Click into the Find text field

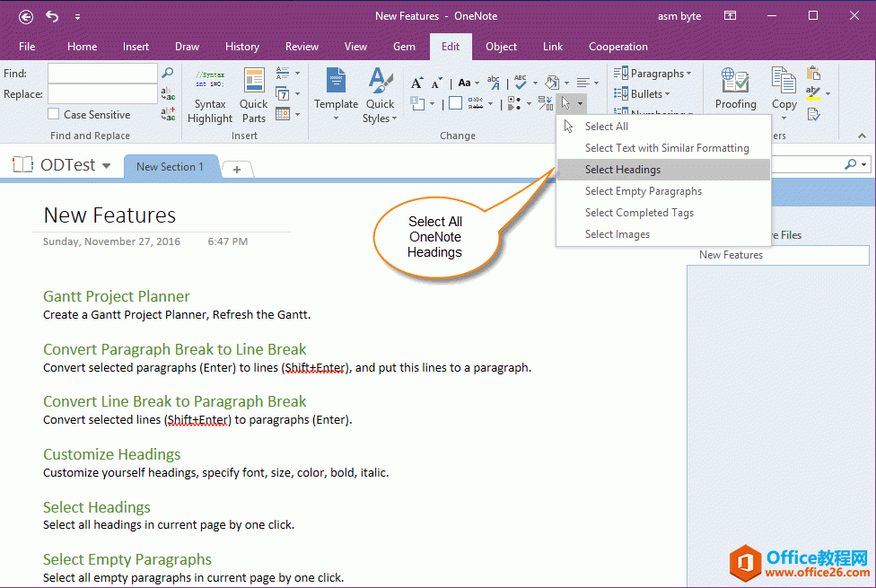click(102, 73)
